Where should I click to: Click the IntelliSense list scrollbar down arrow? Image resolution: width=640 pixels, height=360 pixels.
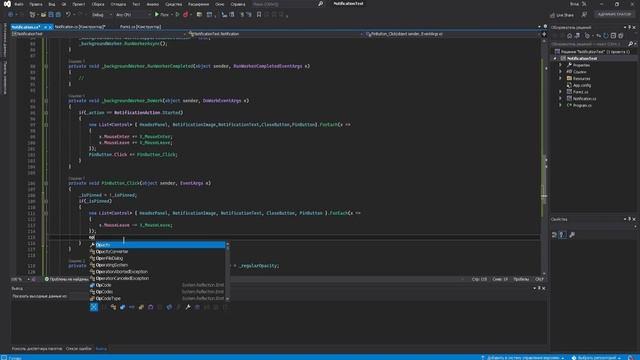[x=227, y=299]
